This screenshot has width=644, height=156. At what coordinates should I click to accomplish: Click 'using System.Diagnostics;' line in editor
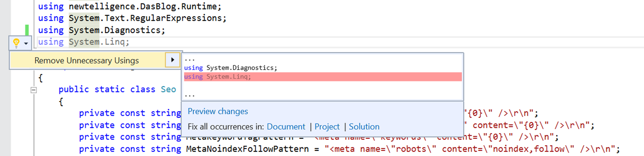101,30
